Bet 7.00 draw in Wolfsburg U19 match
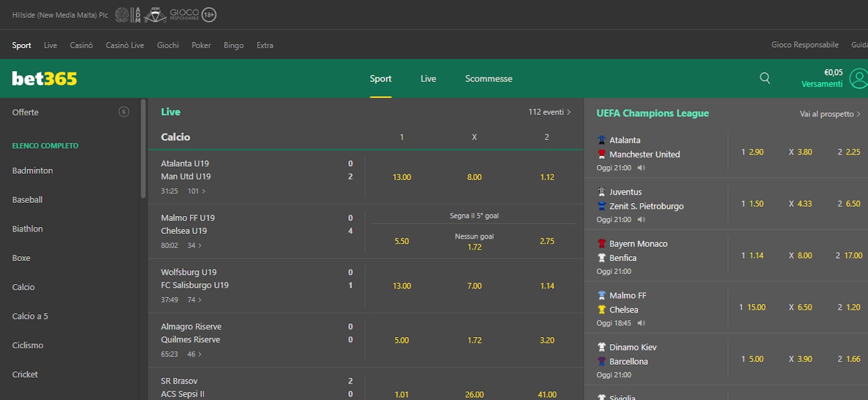 [474, 285]
